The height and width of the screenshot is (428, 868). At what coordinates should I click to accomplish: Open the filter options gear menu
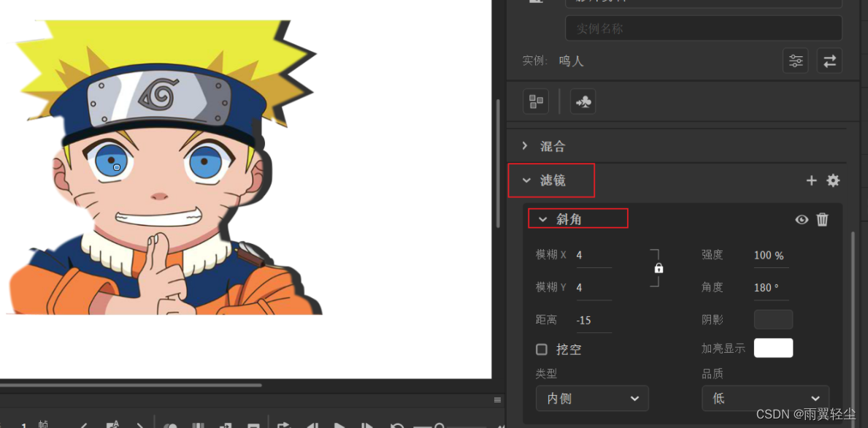point(833,180)
